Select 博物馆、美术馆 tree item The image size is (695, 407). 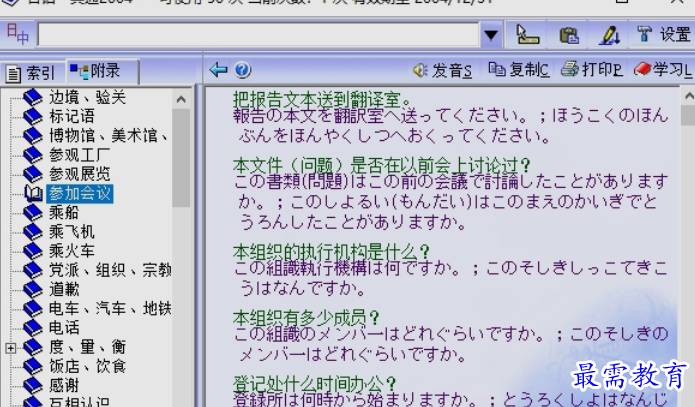tap(109, 136)
